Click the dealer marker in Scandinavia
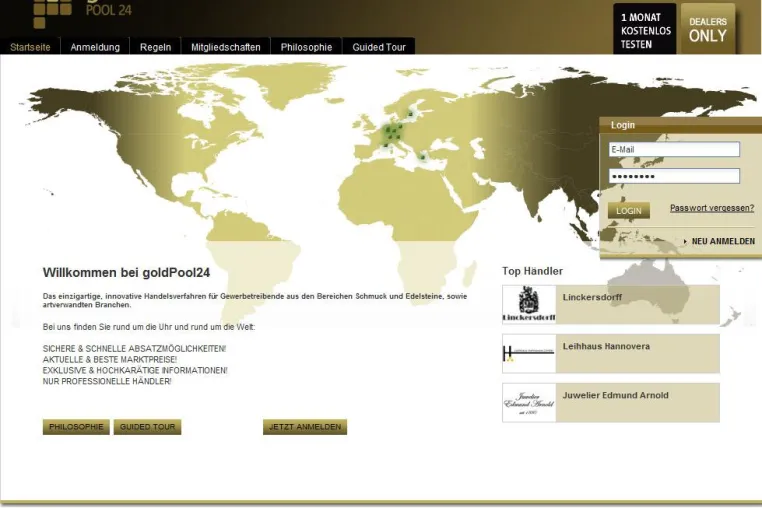The image size is (762, 508). tap(411, 114)
